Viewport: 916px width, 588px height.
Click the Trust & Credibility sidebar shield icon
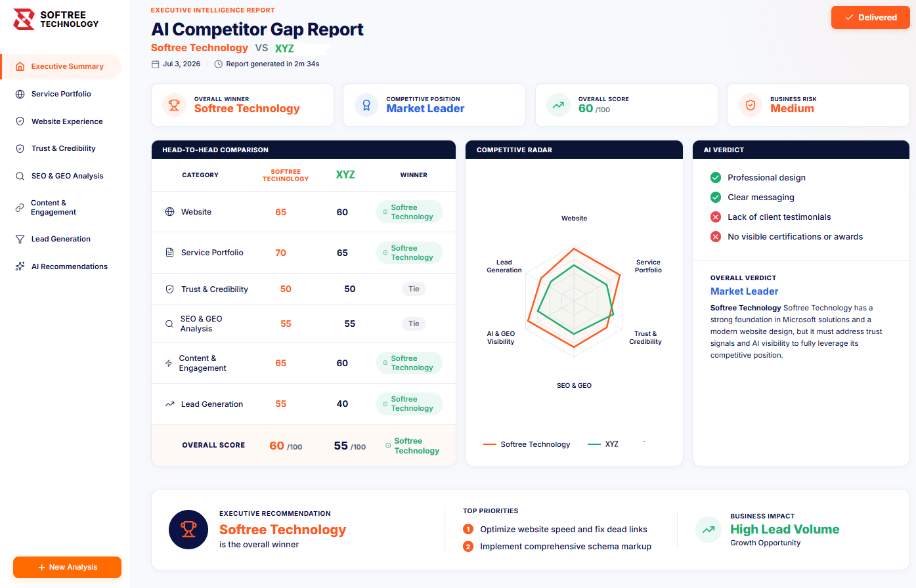click(20, 148)
